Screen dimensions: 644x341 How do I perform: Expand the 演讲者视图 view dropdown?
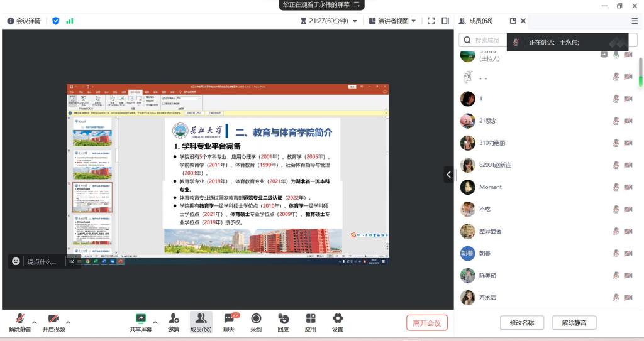click(x=392, y=21)
